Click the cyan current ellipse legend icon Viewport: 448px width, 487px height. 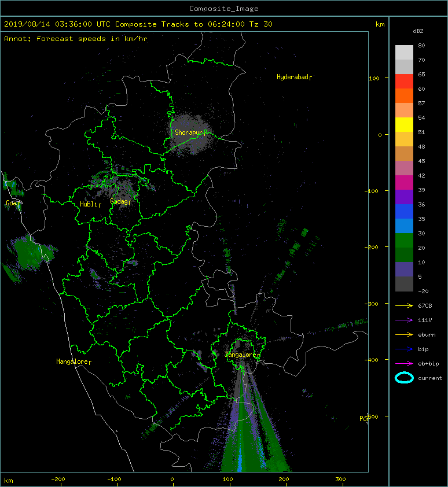[x=404, y=378]
